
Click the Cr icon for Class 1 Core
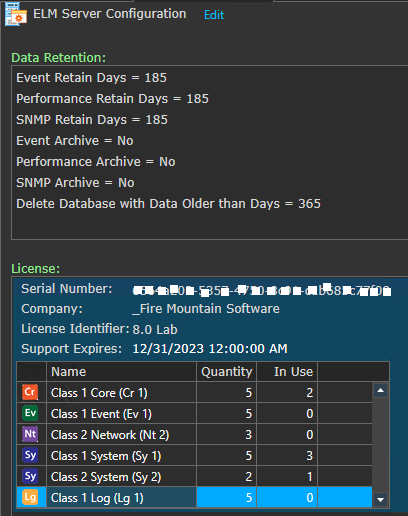tap(30, 392)
